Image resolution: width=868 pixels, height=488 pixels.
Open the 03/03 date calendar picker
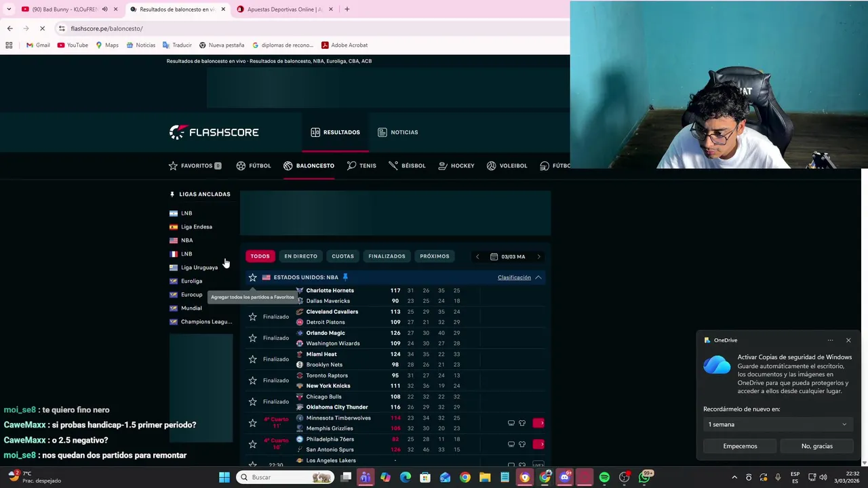coord(508,257)
